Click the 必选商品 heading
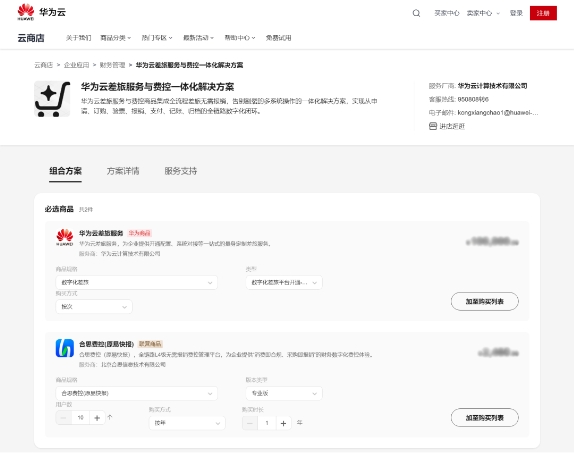574x453 pixels. [59, 209]
